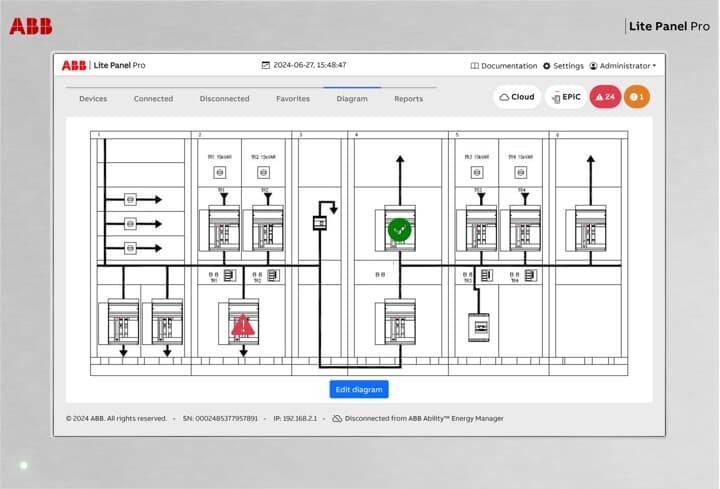Switch to the Connected tab
Image resolution: width=720 pixels, height=489 pixels.
point(153,99)
